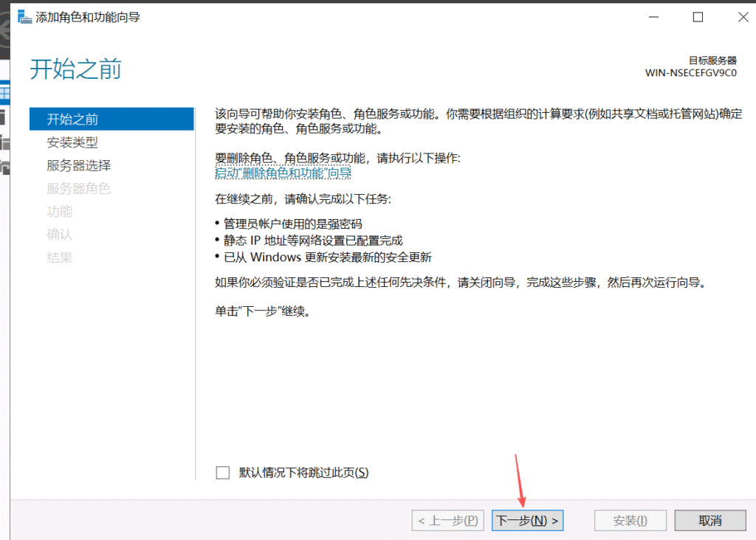Click the wizard icon in the title bar
Screen dimensions: 756x540
(x=25, y=17)
